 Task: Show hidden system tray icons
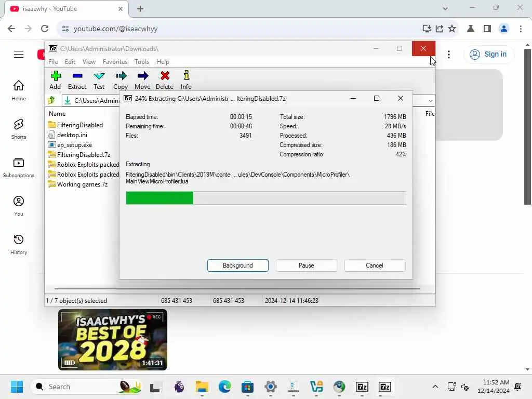435,387
